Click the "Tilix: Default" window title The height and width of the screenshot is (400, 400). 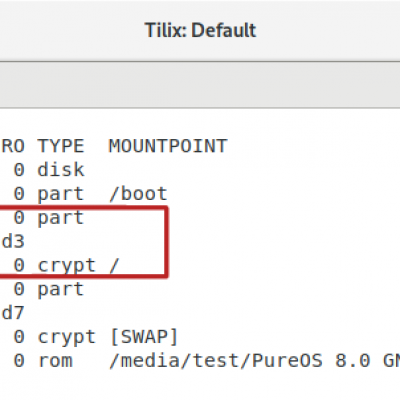click(x=201, y=30)
